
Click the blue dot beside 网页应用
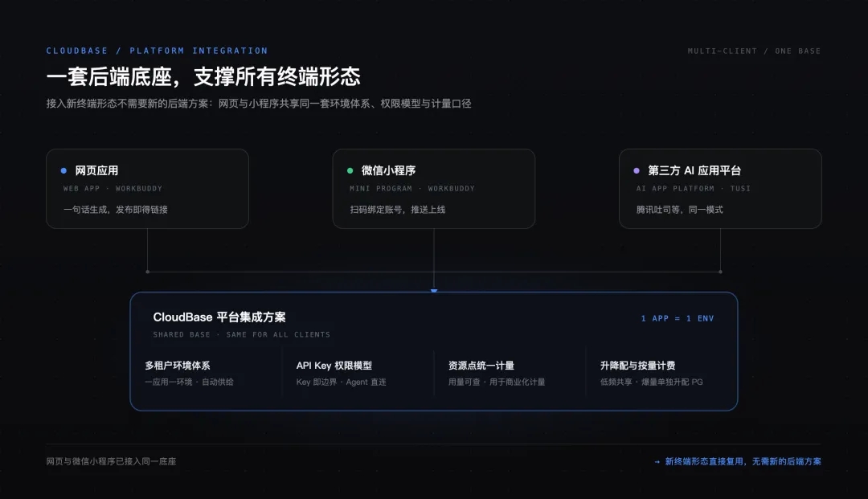63,170
